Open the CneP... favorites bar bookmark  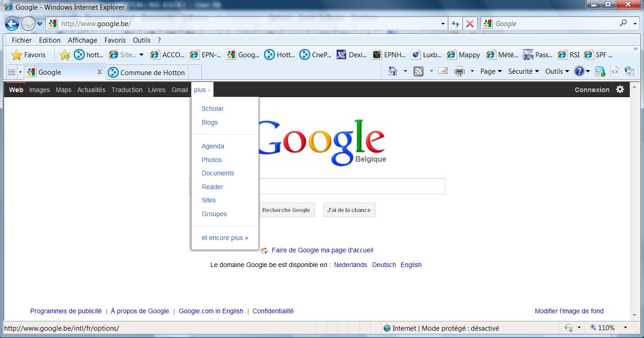(315, 55)
